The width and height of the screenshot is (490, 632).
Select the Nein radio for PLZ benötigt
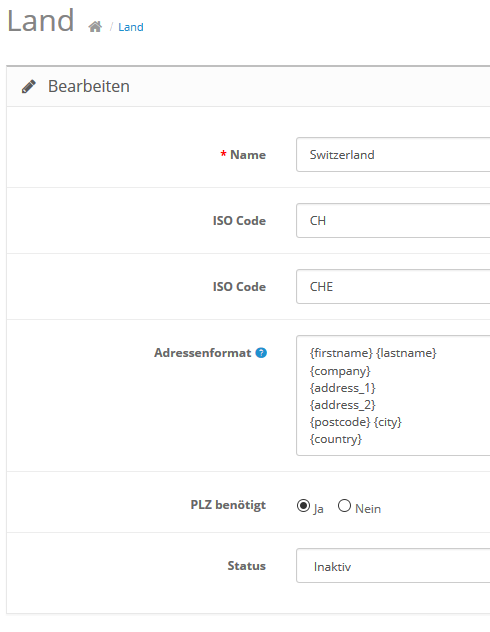point(344,505)
